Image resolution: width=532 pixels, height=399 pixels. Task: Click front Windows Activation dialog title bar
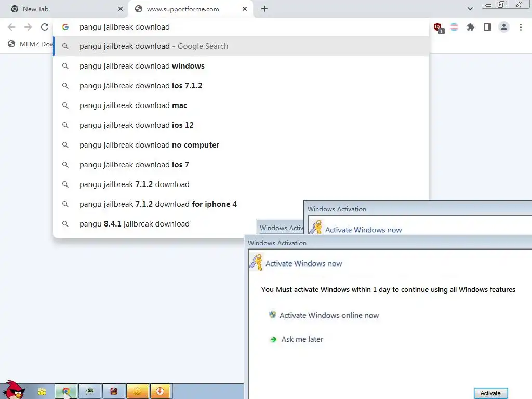coord(388,243)
